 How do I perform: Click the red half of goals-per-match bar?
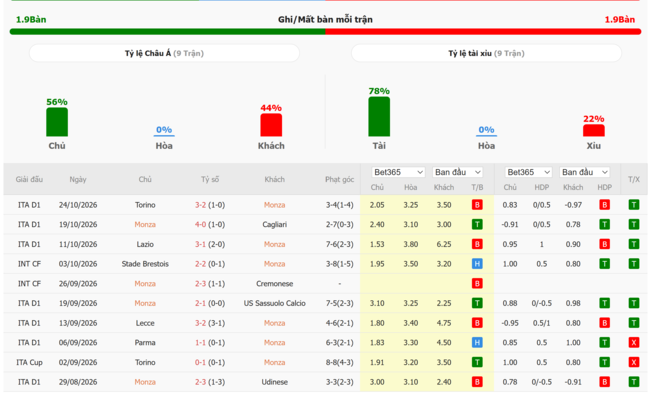(483, 32)
